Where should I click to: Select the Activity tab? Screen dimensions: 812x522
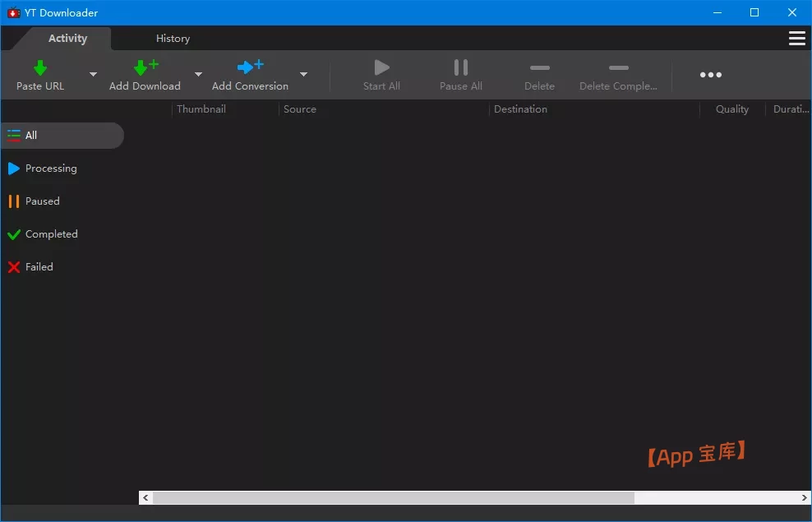click(67, 39)
